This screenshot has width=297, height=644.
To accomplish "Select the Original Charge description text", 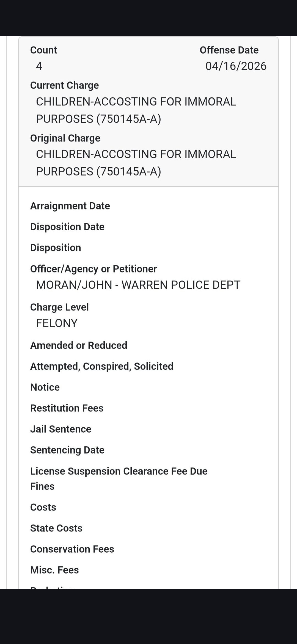I will point(136,163).
